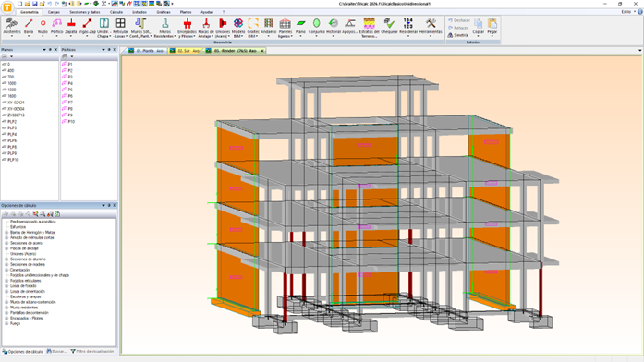Switch to the Buscar panel tab
This screenshot has width=644, height=362.
pyautogui.click(x=56, y=351)
